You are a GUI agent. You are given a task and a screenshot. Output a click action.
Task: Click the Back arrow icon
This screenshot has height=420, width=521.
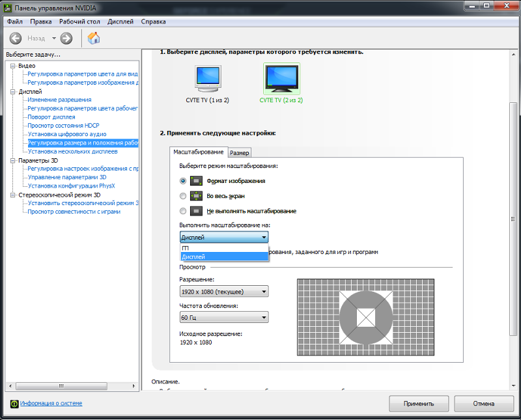pos(15,38)
